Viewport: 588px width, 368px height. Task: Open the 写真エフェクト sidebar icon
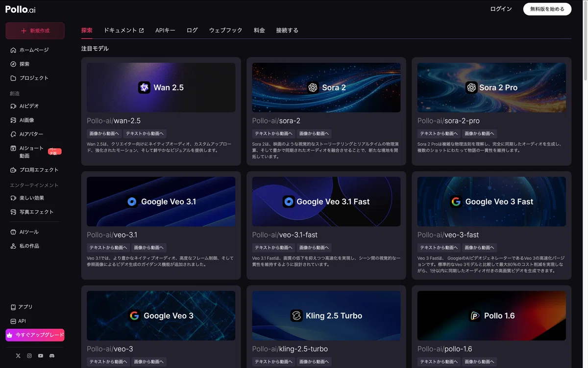(x=13, y=212)
